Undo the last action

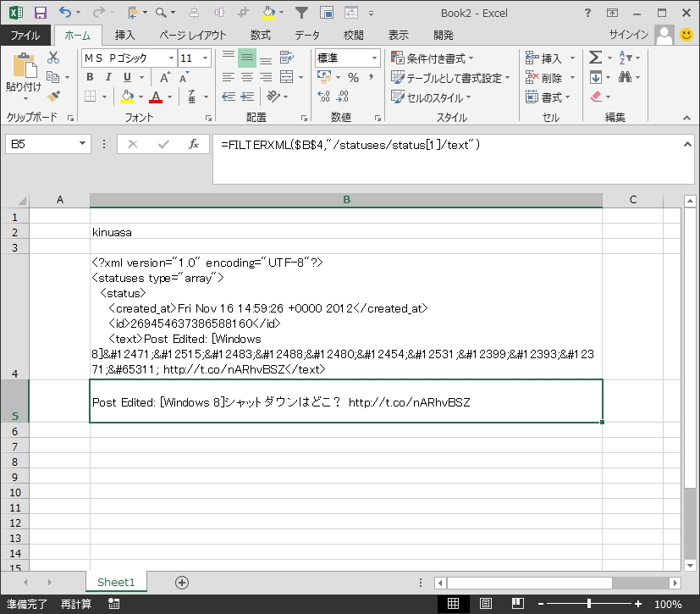(65, 13)
